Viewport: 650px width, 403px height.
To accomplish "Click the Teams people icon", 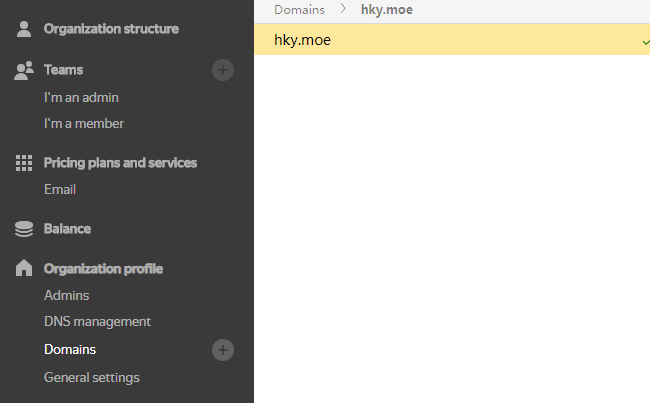I will tap(24, 70).
